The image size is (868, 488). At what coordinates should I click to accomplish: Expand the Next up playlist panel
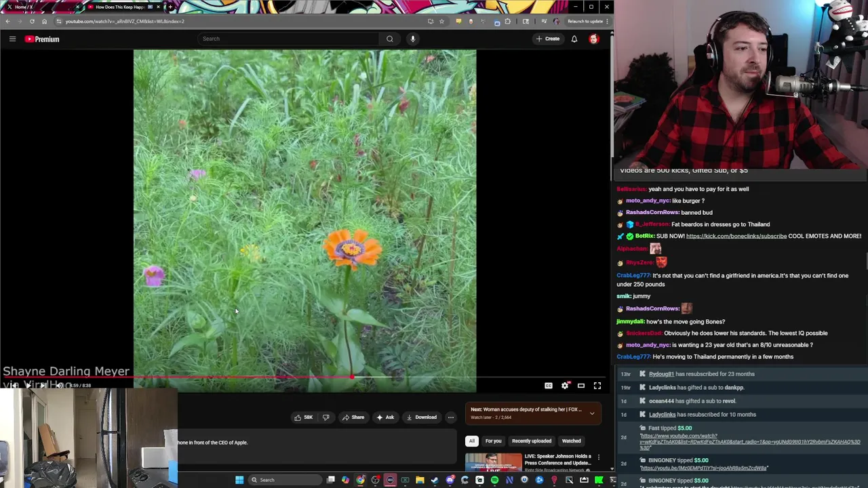(x=591, y=413)
